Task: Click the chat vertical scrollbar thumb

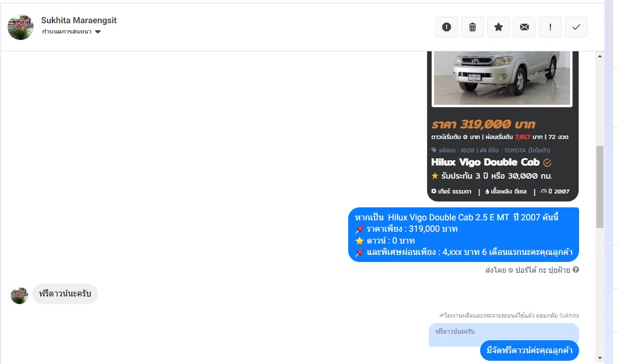Action: [600, 187]
